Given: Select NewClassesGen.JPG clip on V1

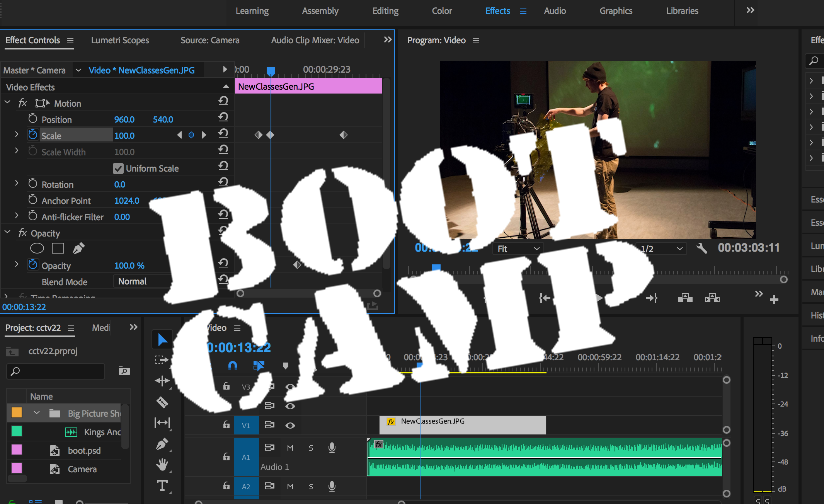Looking at the screenshot, I should tap(463, 425).
